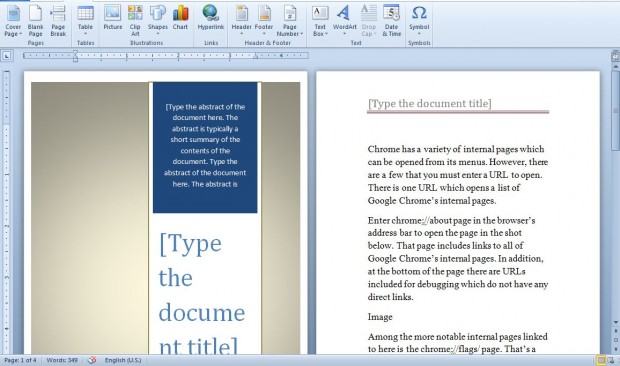Toggle the ruler button above the scrollbar
Image resolution: width=620 pixels, height=366 pixels.
coord(616,56)
